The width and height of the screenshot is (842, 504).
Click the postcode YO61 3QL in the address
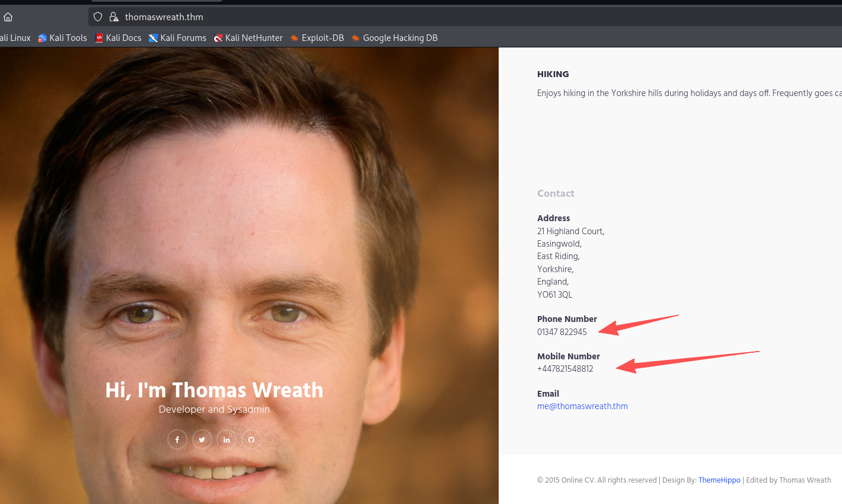point(554,295)
